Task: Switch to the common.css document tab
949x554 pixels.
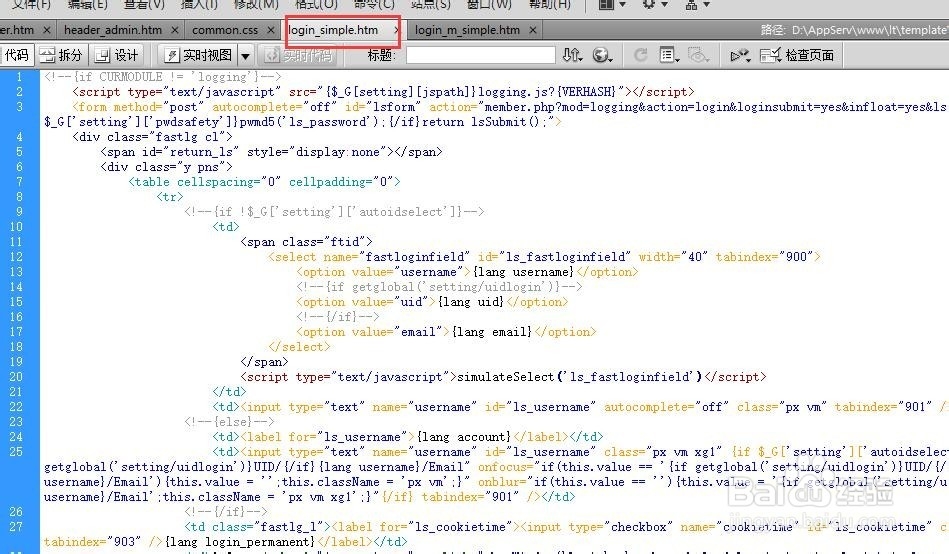Action: pos(225,30)
